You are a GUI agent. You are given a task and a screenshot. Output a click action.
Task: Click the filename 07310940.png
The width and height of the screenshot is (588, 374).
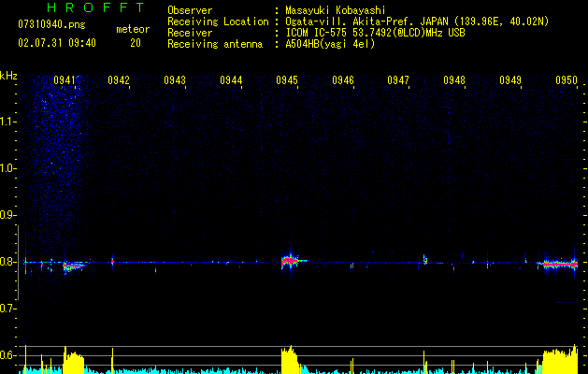51,24
